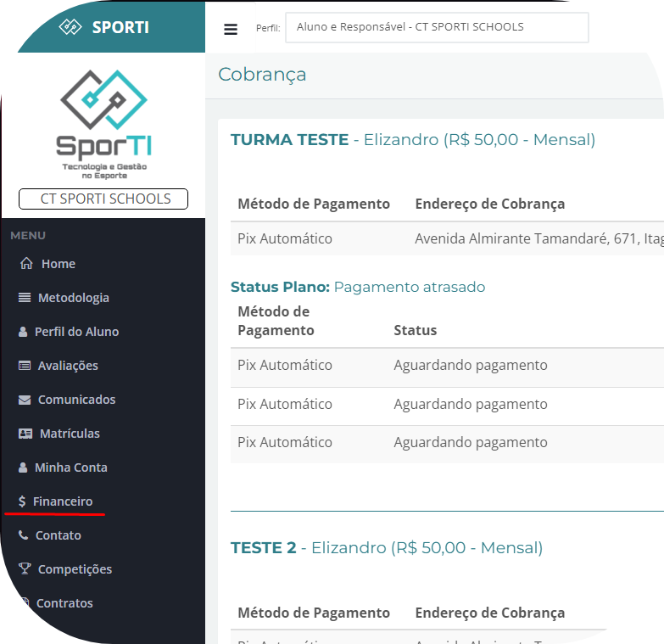Open the Perfil dropdown selector
Screen dimensions: 664x644
437,27
